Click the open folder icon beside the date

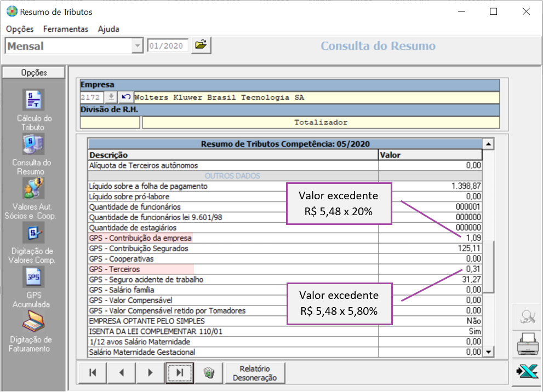point(201,45)
